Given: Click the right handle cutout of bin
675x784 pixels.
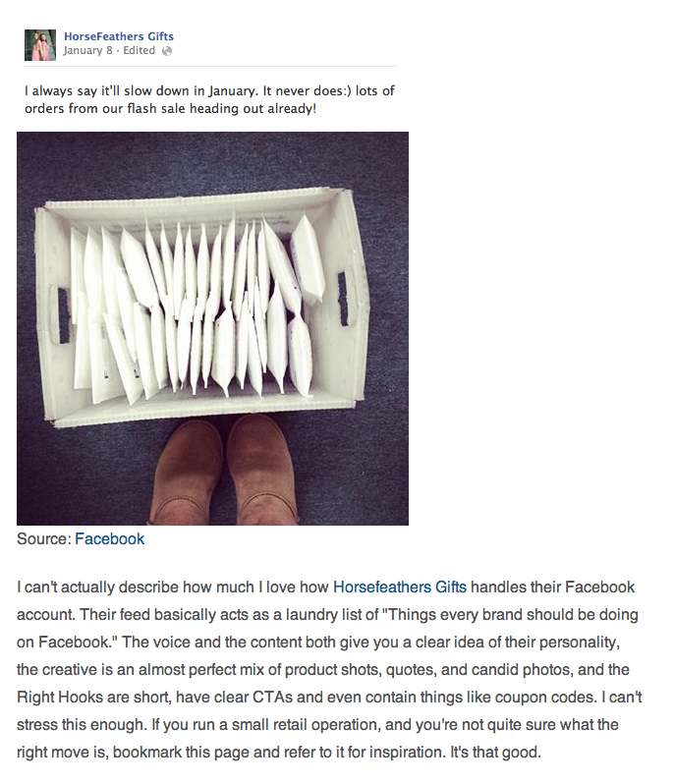Looking at the screenshot, I should [343, 299].
